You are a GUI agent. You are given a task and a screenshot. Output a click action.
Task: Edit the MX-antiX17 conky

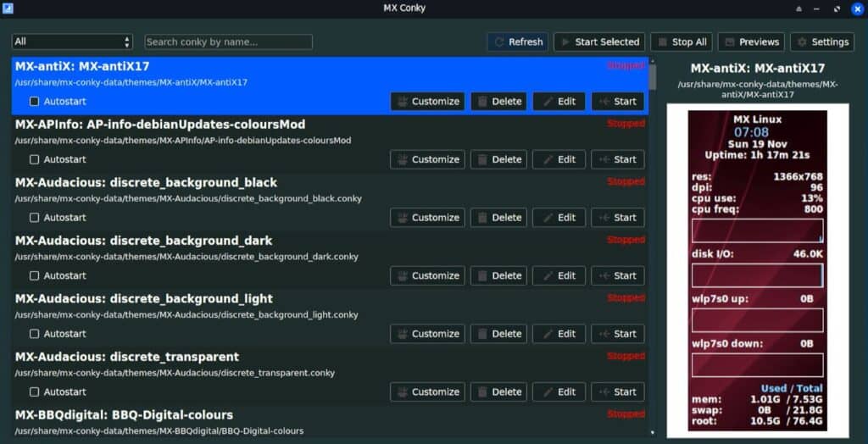tap(559, 102)
